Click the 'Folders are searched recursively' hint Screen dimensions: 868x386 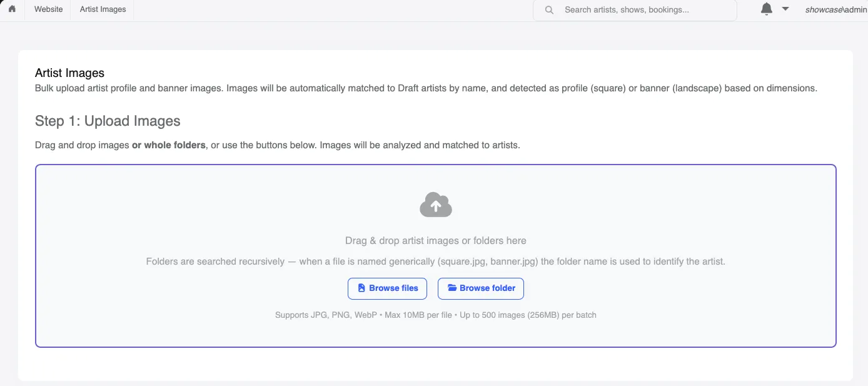point(436,262)
